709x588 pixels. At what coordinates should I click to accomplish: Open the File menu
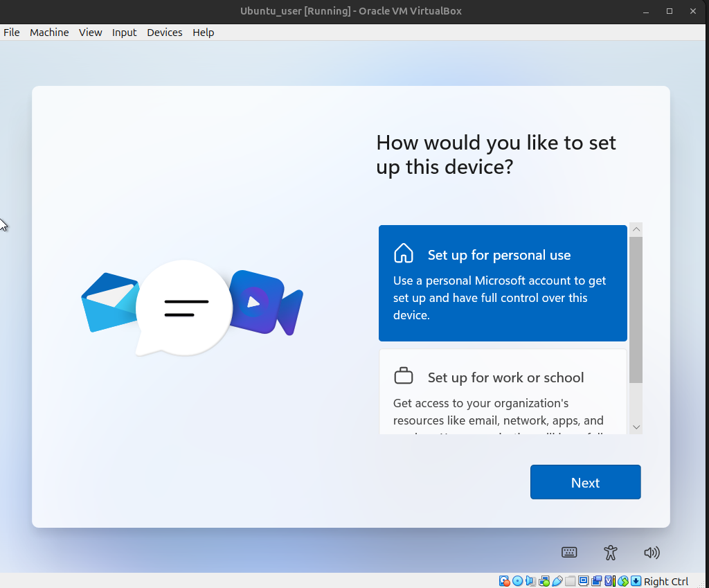(x=11, y=33)
